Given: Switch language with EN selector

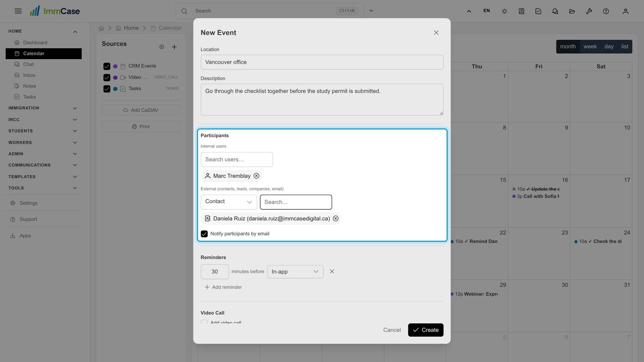Looking at the screenshot, I should pyautogui.click(x=487, y=11).
